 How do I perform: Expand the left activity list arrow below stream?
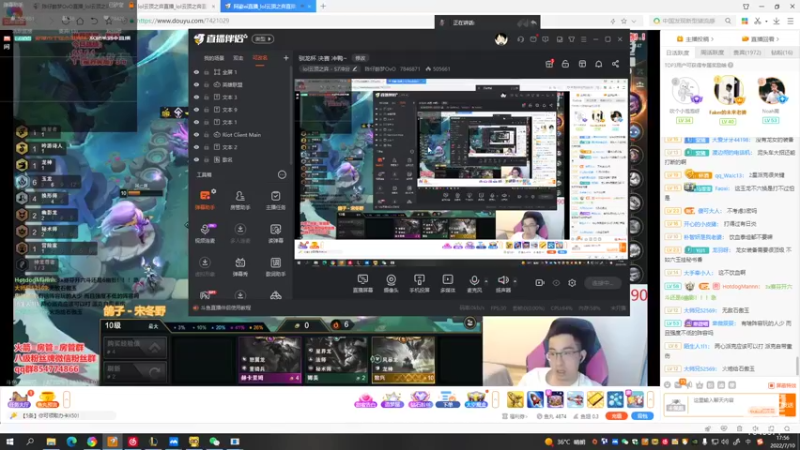click(67, 399)
